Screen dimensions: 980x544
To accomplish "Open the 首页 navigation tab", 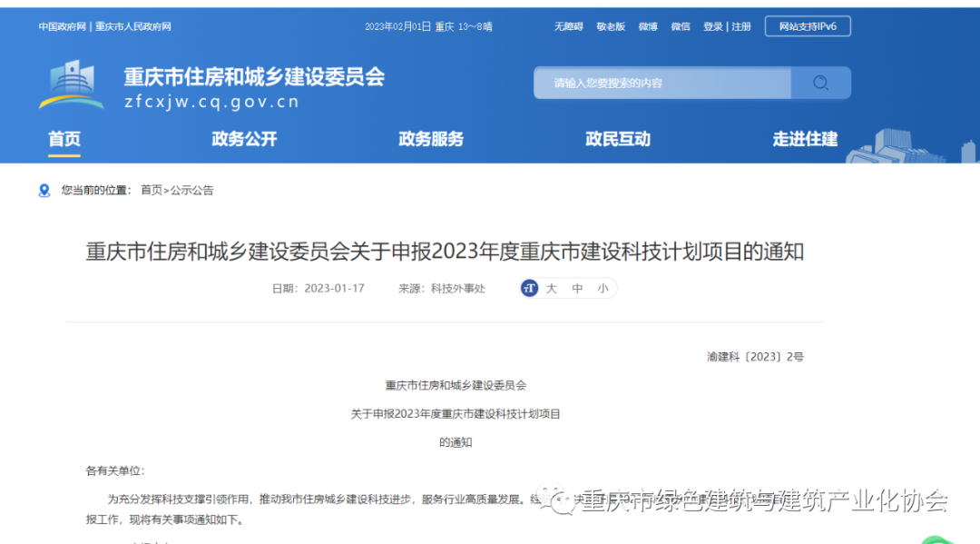I will coord(64,139).
